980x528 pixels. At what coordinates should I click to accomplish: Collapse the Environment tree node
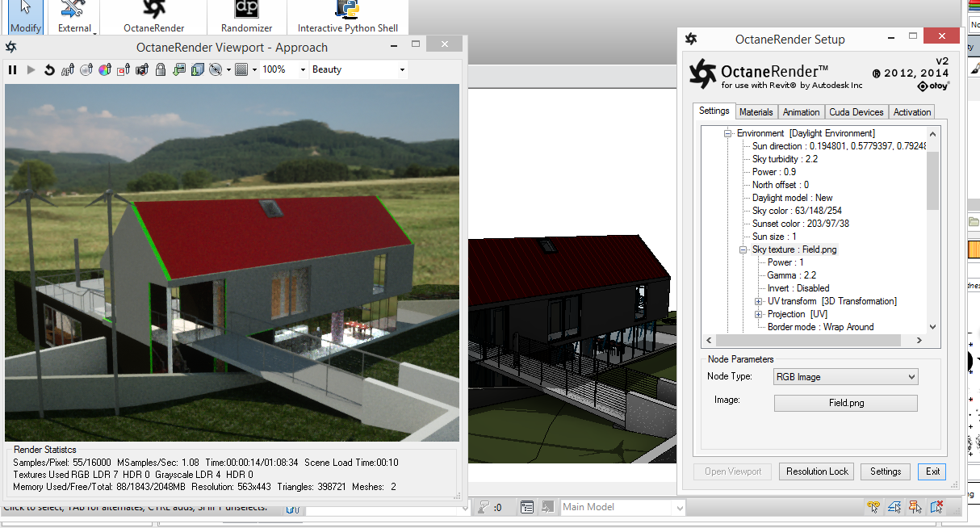727,133
